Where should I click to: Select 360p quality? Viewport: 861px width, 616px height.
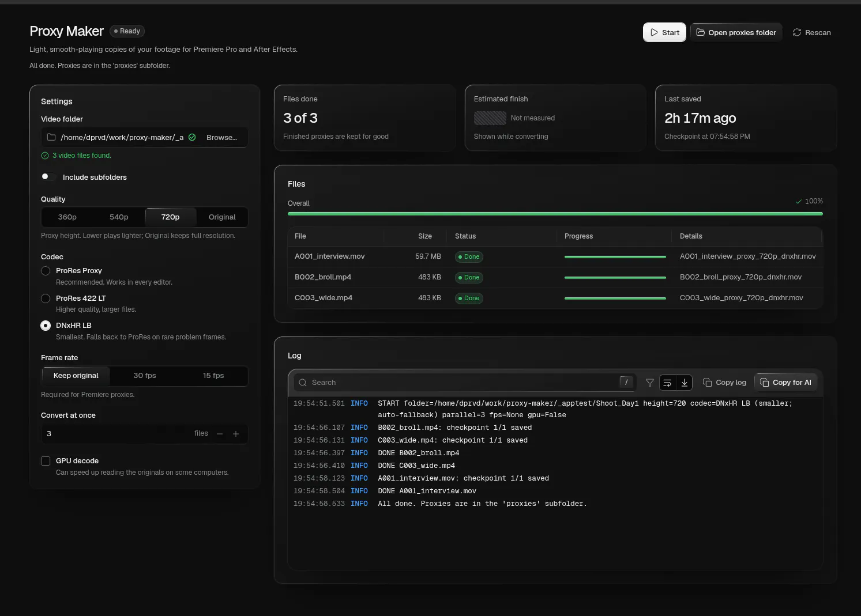click(x=67, y=217)
